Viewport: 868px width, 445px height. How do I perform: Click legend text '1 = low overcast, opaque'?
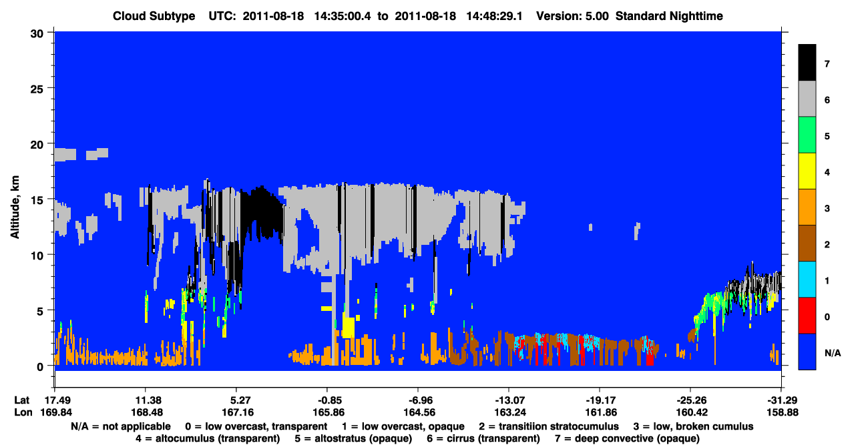point(405,426)
